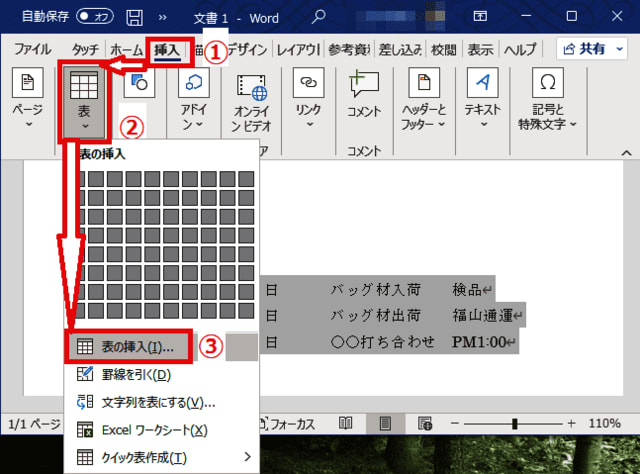Open the search magnifier in title bar
This screenshot has width=640, height=474.
tap(319, 17)
